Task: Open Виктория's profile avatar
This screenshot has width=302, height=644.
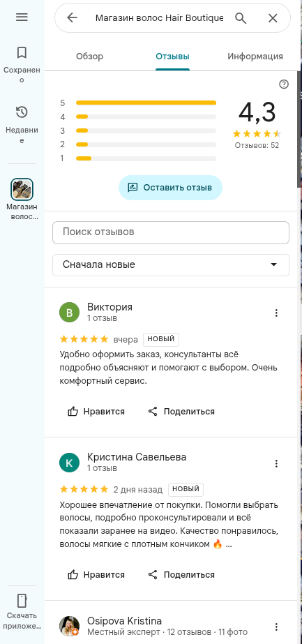Action: click(69, 313)
